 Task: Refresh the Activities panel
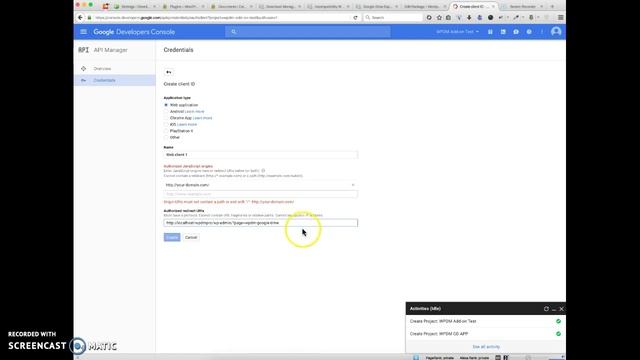pyautogui.click(x=546, y=309)
